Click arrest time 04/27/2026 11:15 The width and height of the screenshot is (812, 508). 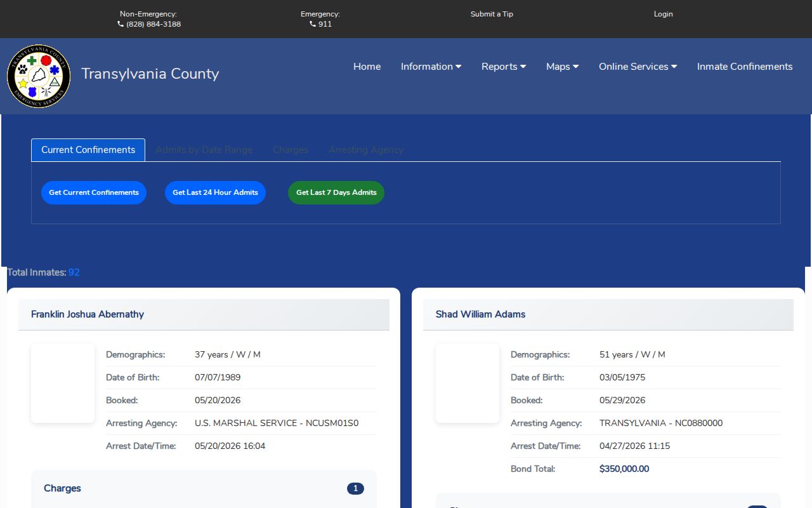pyautogui.click(x=635, y=446)
